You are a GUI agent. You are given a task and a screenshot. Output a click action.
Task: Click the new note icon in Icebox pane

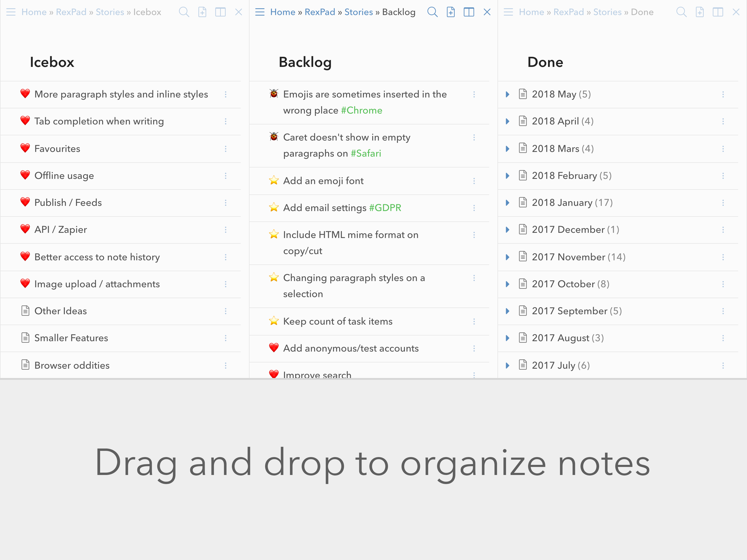click(x=202, y=12)
